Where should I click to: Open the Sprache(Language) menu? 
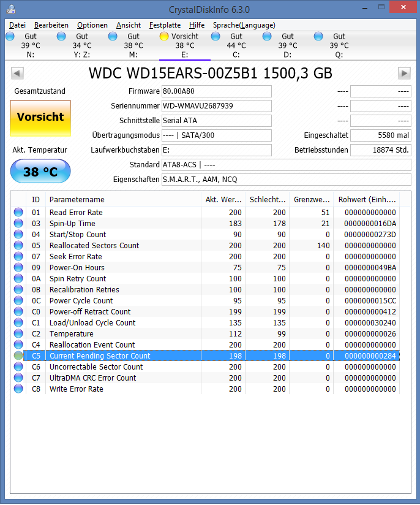pos(244,25)
